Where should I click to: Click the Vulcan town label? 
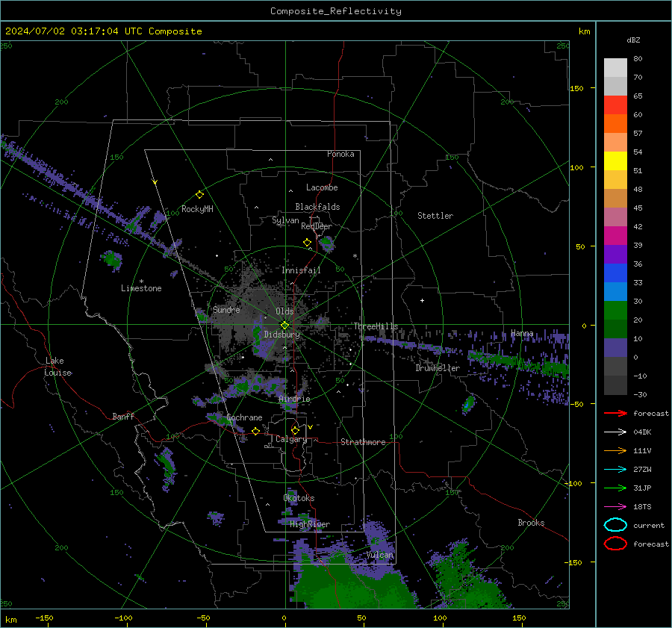click(380, 555)
